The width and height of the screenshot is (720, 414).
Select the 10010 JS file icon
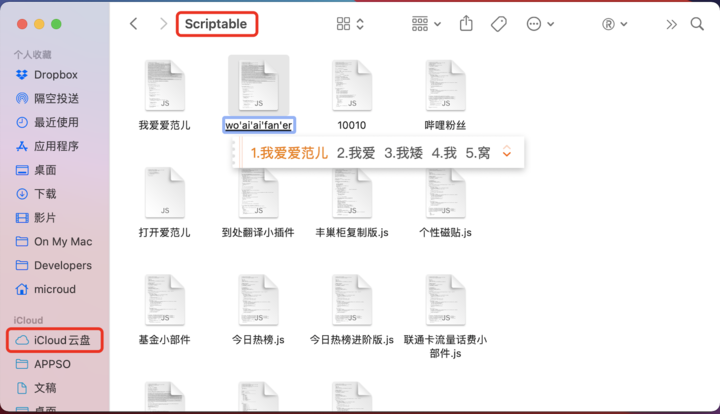click(x=352, y=85)
